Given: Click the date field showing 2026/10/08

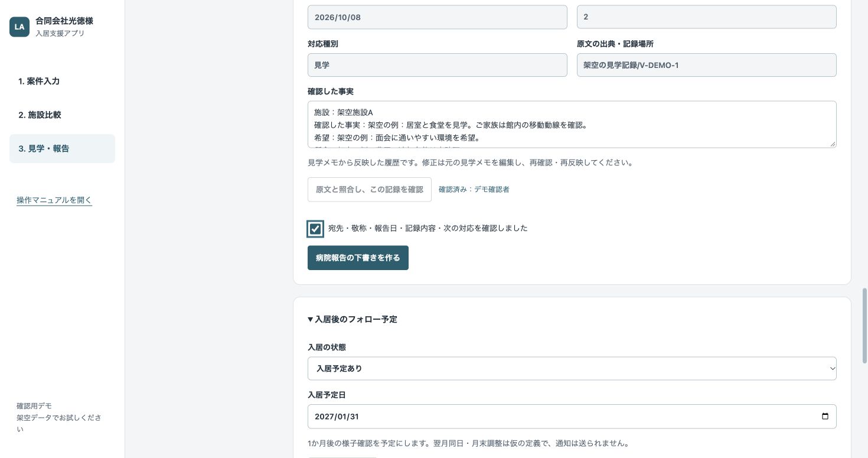Looking at the screenshot, I should click(x=437, y=17).
